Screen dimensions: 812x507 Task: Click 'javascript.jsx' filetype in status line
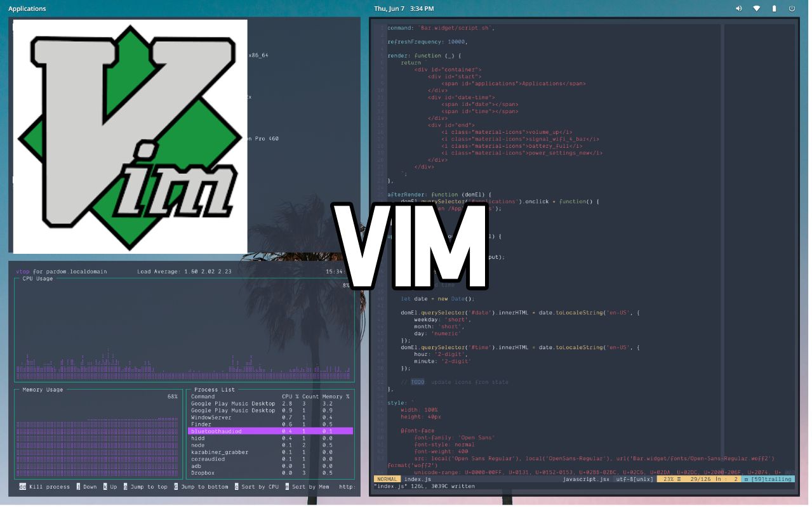click(x=587, y=479)
